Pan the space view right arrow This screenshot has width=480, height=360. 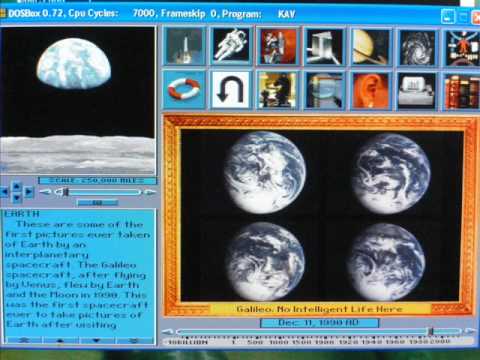[x=29, y=192]
